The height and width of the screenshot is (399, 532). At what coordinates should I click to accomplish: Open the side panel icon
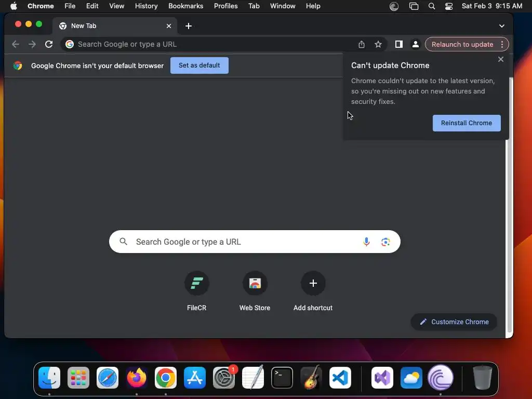tap(398, 44)
